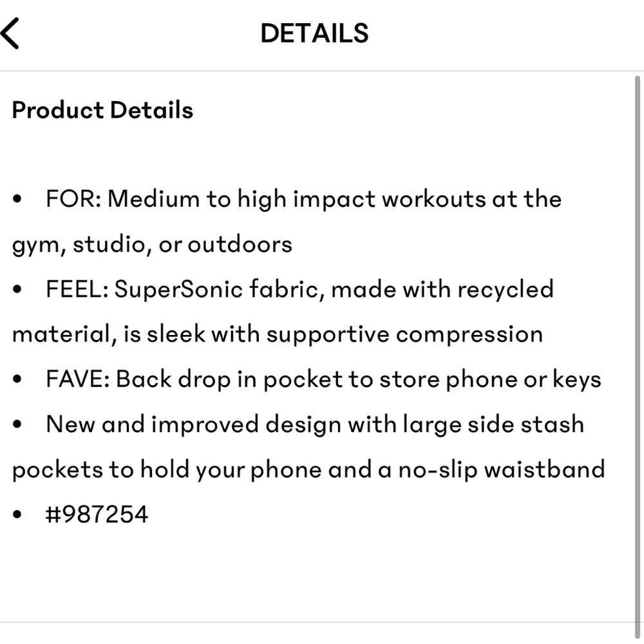Select the first bullet marker dot

[x=15, y=199]
